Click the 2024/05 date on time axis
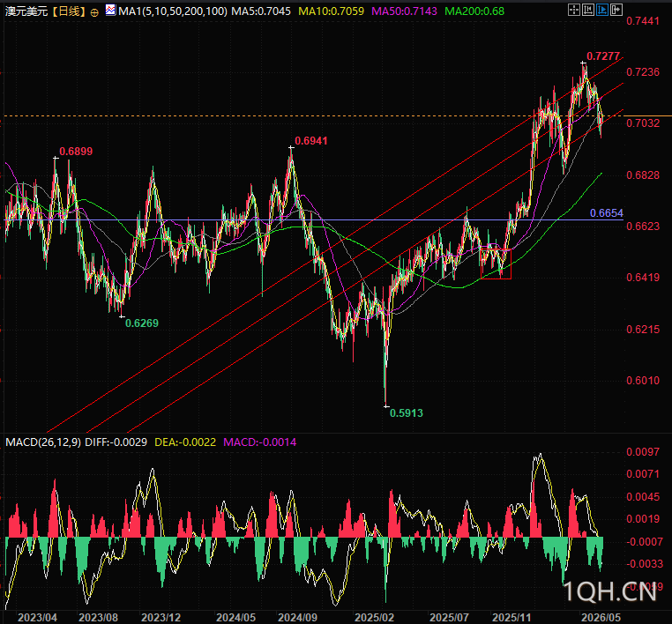The image size is (672, 624). [x=235, y=618]
